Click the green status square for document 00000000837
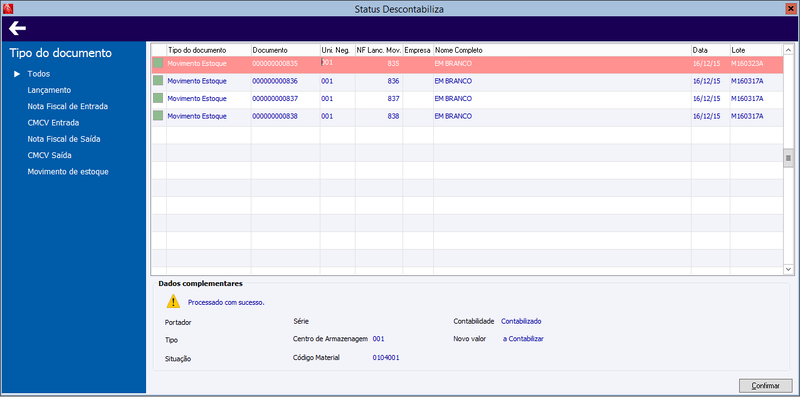 pyautogui.click(x=158, y=98)
